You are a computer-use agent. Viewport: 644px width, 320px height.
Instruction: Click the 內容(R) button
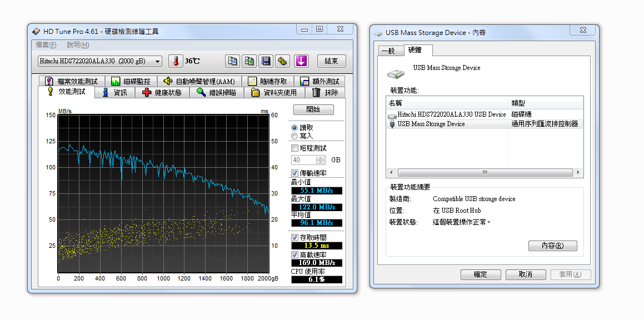click(552, 246)
